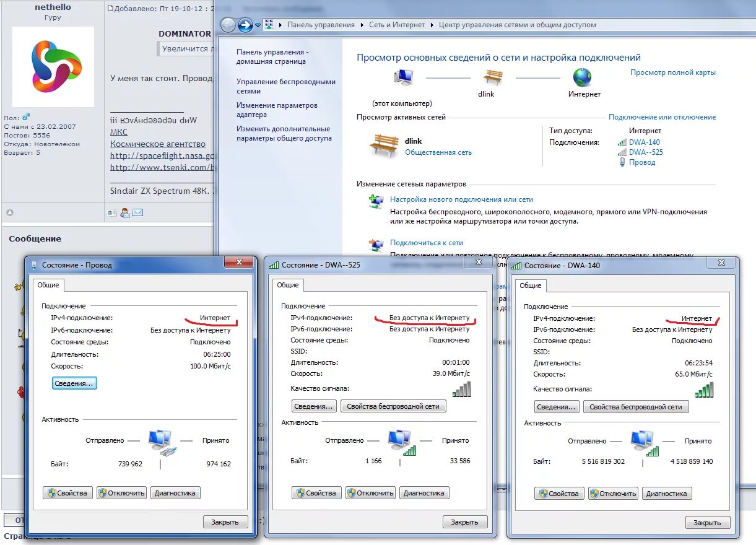Viewport: 756px width, 545px height.
Task: Select 'Общие' tab in Провод status window
Action: (x=48, y=285)
